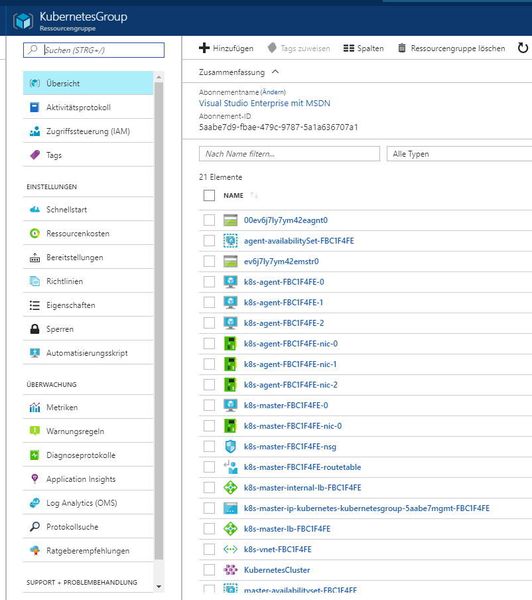
Task: Click the lock icon next to Sperren
Action: coord(35,329)
